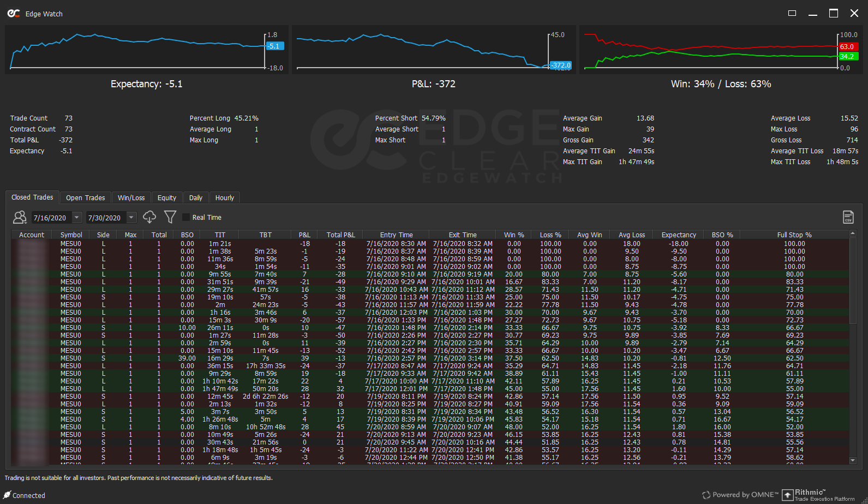This screenshot has width=868, height=504.
Task: Click the TIT cell "1h 26m 48s"
Action: (220, 419)
